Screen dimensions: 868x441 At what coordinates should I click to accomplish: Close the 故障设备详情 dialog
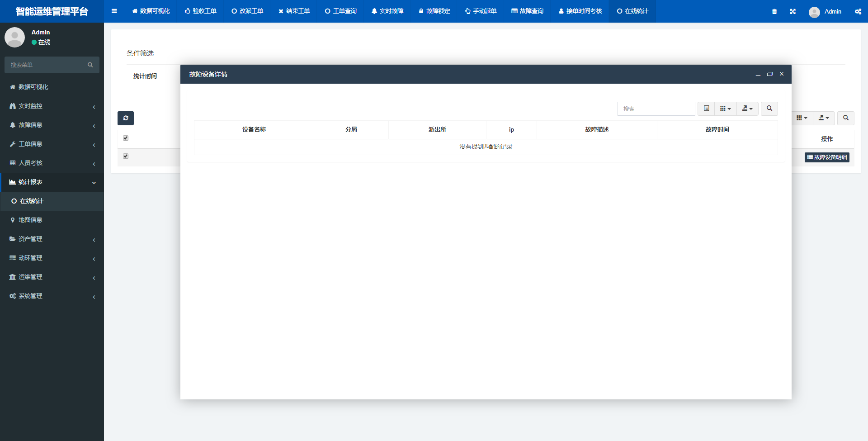tap(782, 74)
